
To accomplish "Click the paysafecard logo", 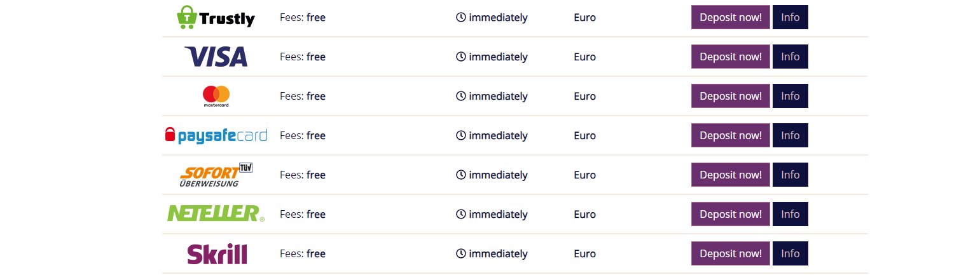I will [216, 135].
